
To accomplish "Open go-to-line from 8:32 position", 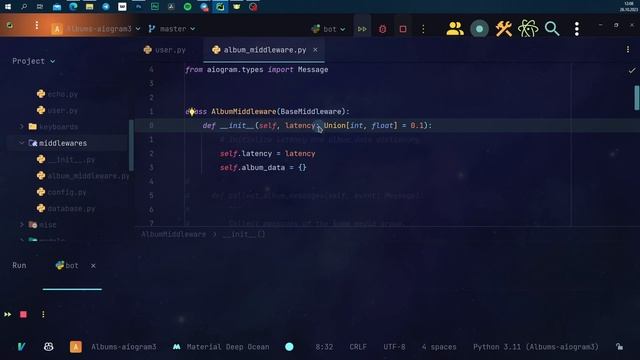I will (x=324, y=347).
